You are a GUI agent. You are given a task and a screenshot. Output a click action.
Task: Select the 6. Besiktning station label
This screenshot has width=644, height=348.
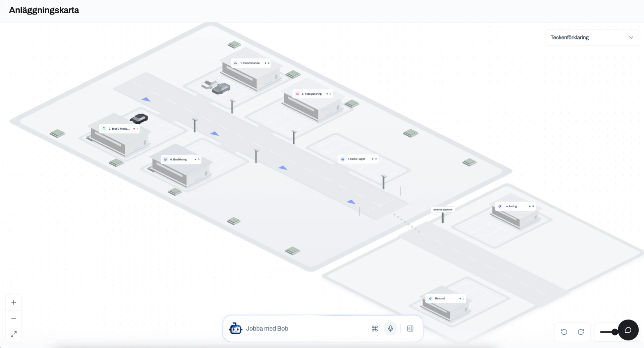181,159
